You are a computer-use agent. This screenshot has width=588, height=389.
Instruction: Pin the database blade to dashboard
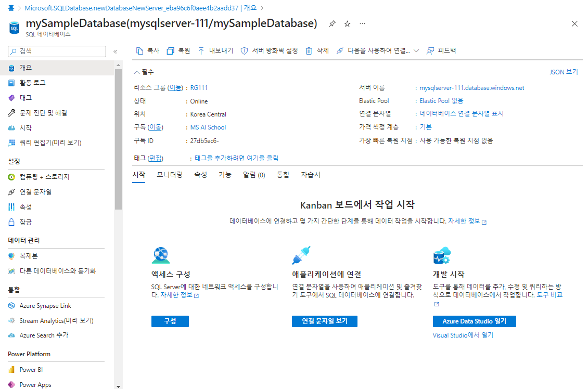coord(332,24)
